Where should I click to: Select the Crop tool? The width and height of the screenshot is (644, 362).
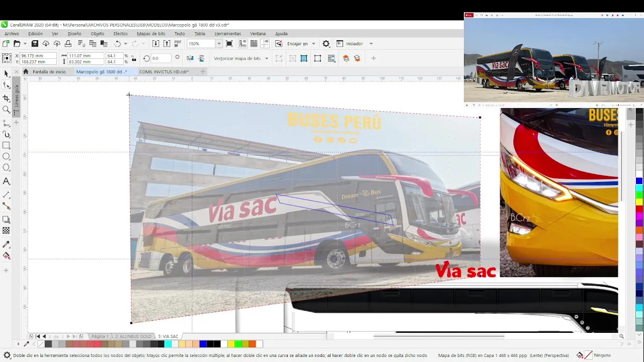(x=6, y=98)
